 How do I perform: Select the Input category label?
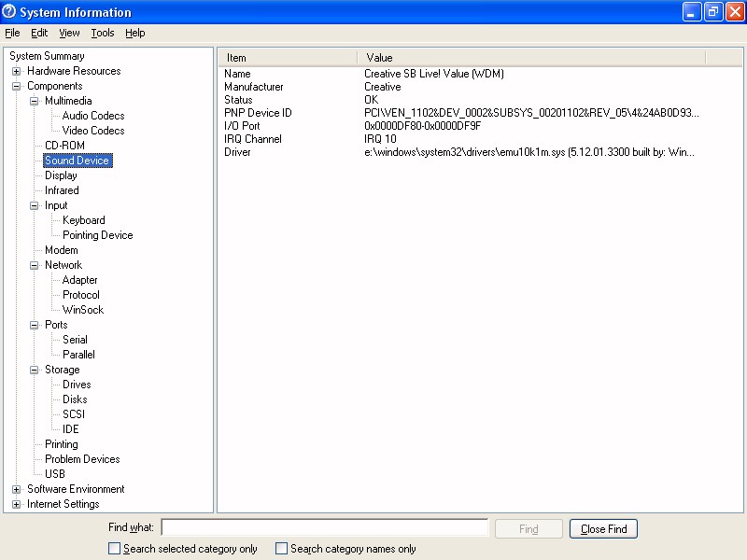(56, 205)
